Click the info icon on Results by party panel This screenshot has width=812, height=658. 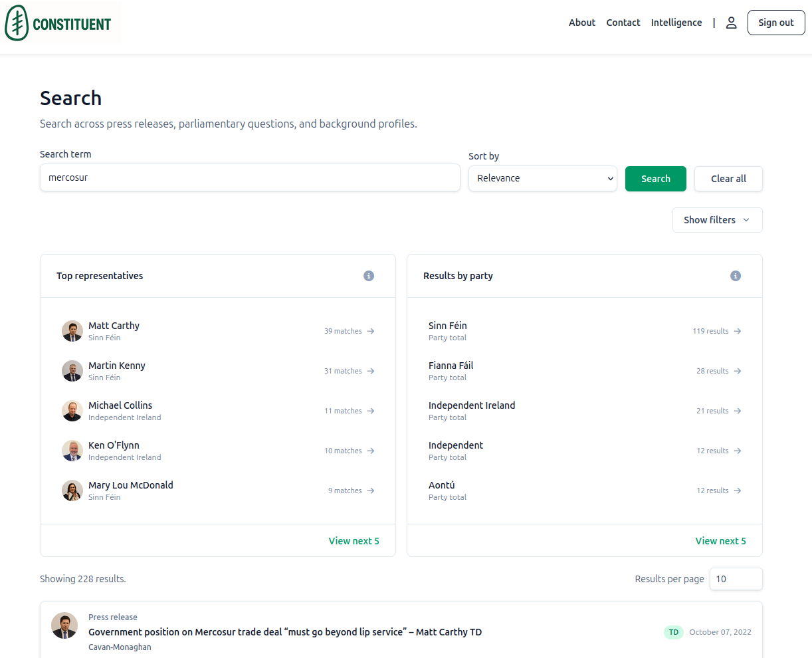[x=735, y=276]
